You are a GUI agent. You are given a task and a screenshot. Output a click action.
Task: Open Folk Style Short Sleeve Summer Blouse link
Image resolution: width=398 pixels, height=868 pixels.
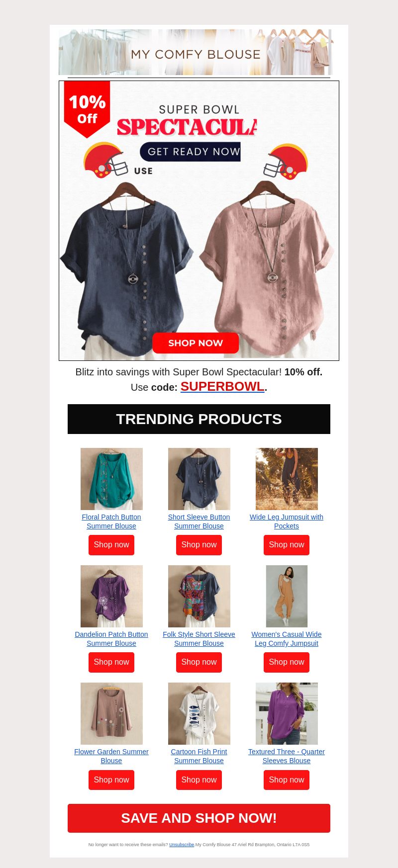click(199, 639)
